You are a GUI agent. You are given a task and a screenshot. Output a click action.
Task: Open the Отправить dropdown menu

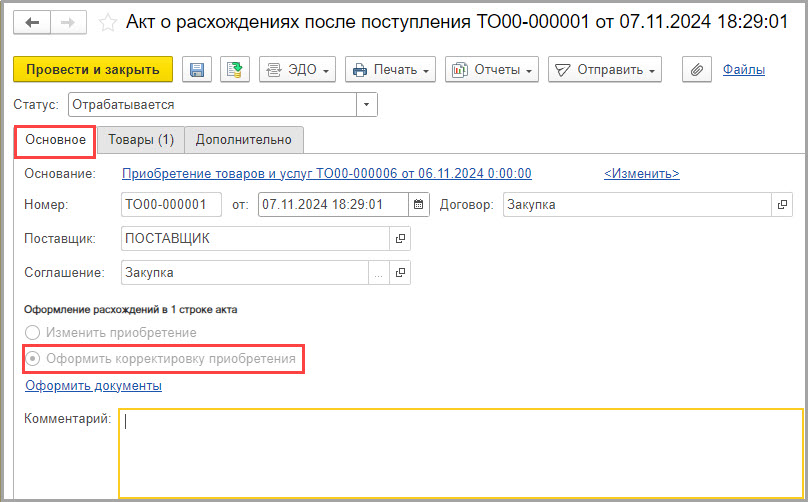605,70
